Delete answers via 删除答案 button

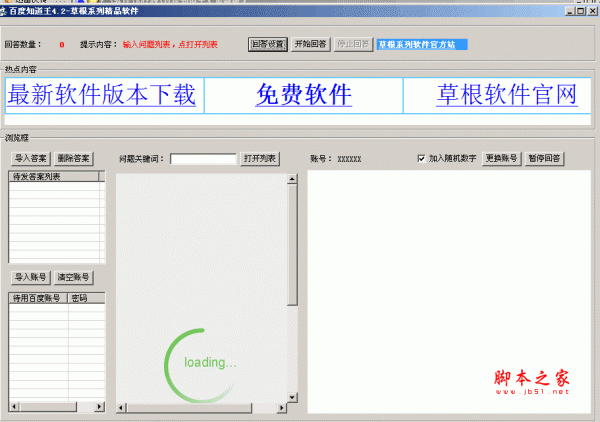[x=73, y=158]
